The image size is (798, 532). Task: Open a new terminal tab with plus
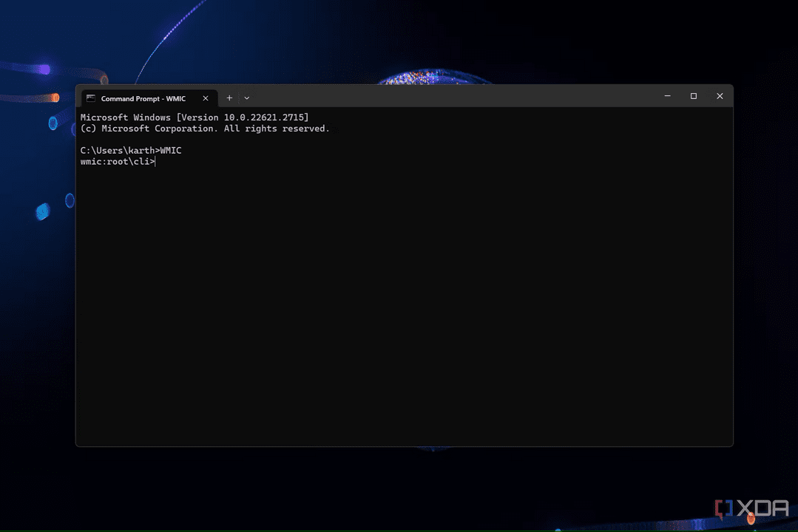pyautogui.click(x=229, y=98)
